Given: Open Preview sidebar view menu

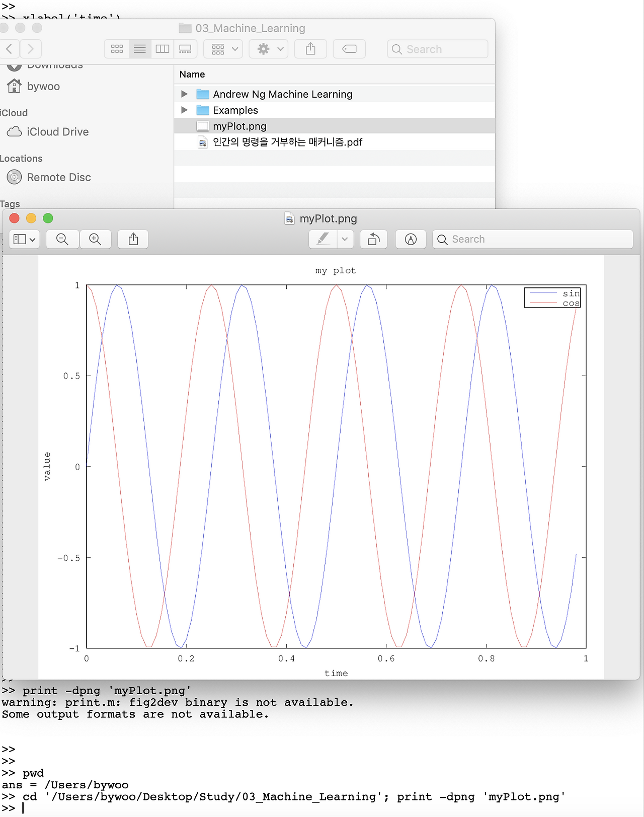Looking at the screenshot, I should click(25, 239).
